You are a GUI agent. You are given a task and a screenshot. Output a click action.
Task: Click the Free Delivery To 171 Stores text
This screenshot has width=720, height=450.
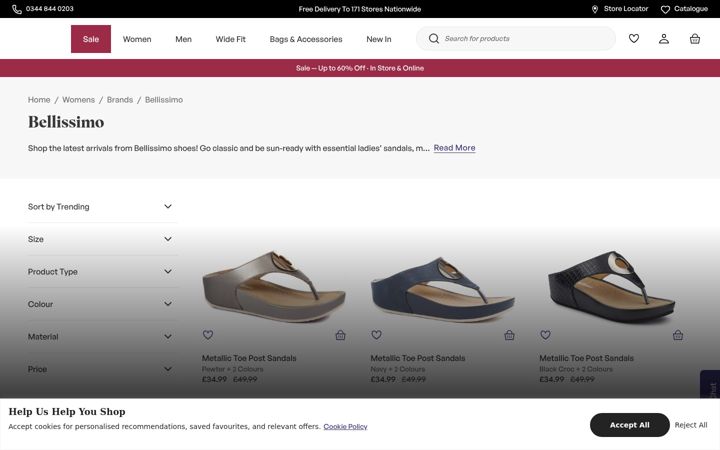[360, 9]
